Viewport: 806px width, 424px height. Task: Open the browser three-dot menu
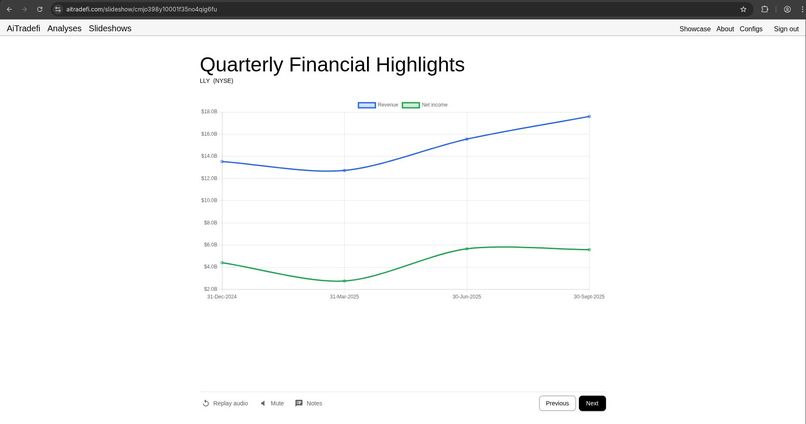(x=802, y=9)
